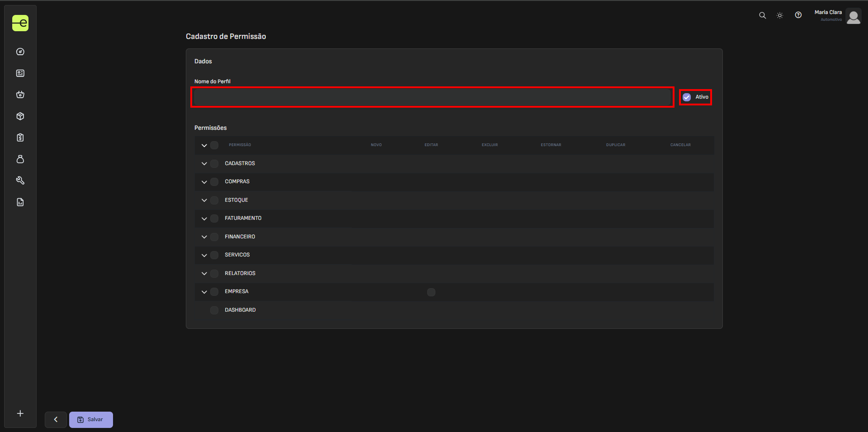Viewport: 868px width, 432px height.
Task: Click the DUPLICAR column header
Action: pos(616,145)
